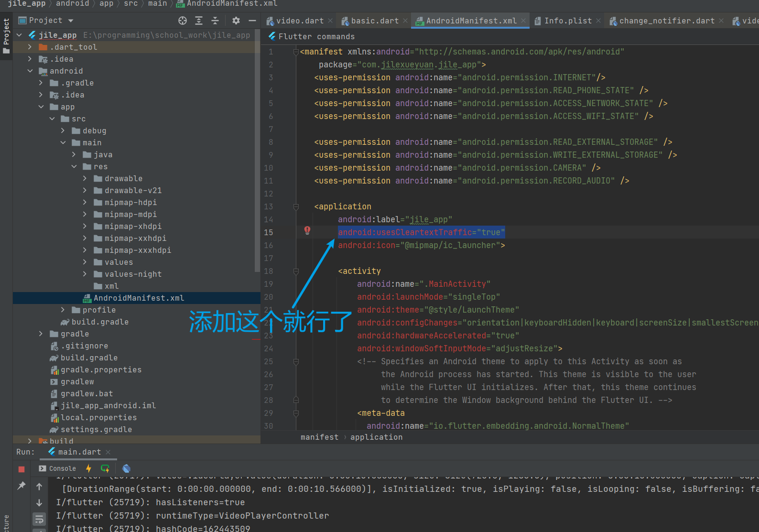Screen dimensions: 759x532
Task: Select the xml folder under res
Action: pyautogui.click(x=106, y=286)
